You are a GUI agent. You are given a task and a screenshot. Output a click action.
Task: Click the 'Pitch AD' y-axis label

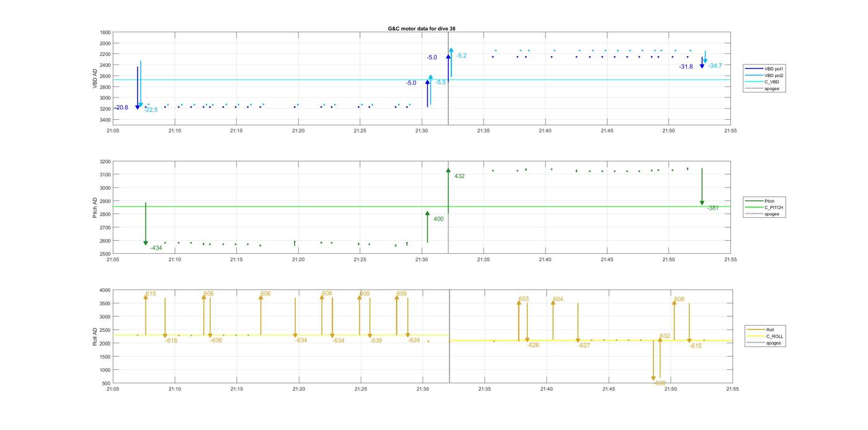(95, 207)
